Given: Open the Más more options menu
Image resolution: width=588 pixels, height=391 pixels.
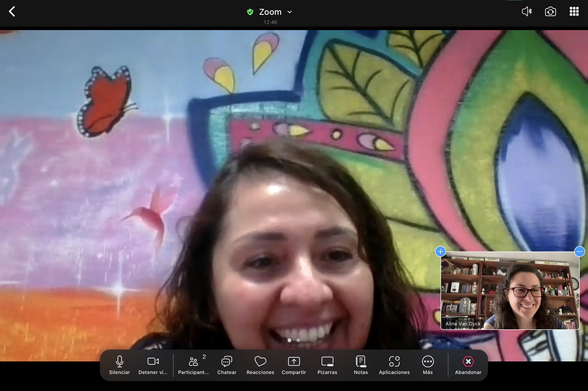Looking at the screenshot, I should point(428,365).
